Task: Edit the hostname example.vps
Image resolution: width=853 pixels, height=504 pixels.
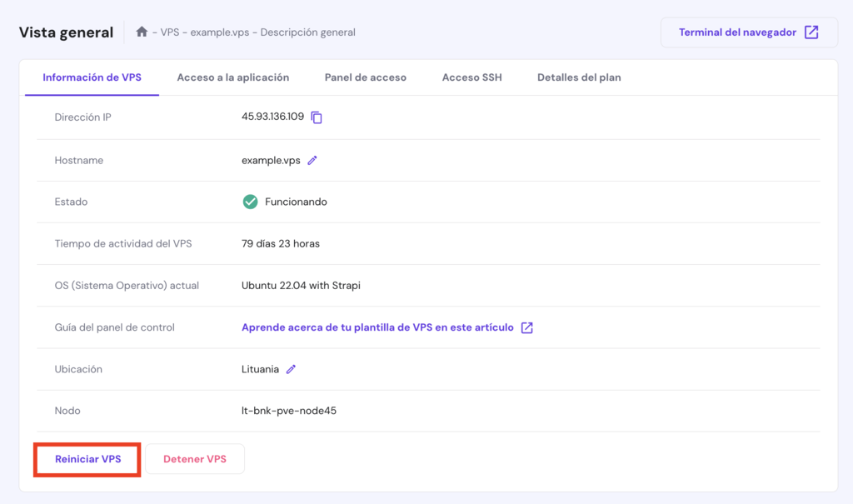Action: tap(312, 160)
